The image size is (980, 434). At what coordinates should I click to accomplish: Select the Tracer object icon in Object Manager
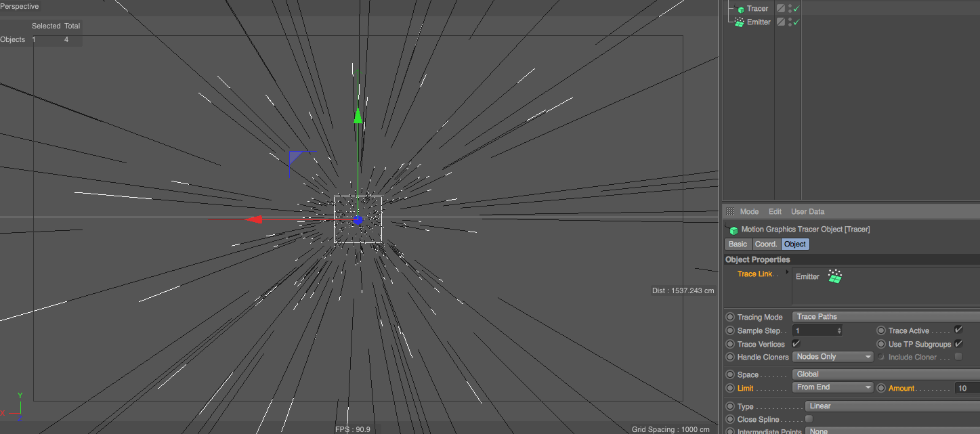tap(741, 9)
